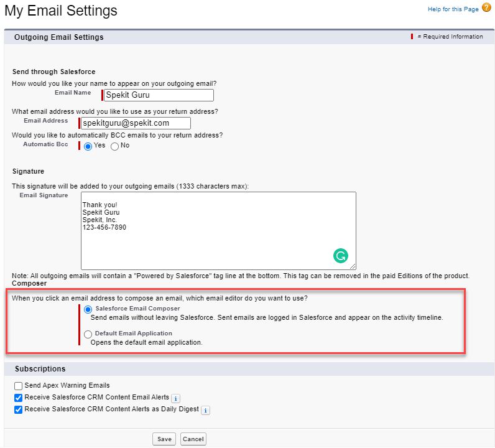495x448 pixels.
Task: Click info icon beside Content Email Alerts
Action: pyautogui.click(x=175, y=398)
